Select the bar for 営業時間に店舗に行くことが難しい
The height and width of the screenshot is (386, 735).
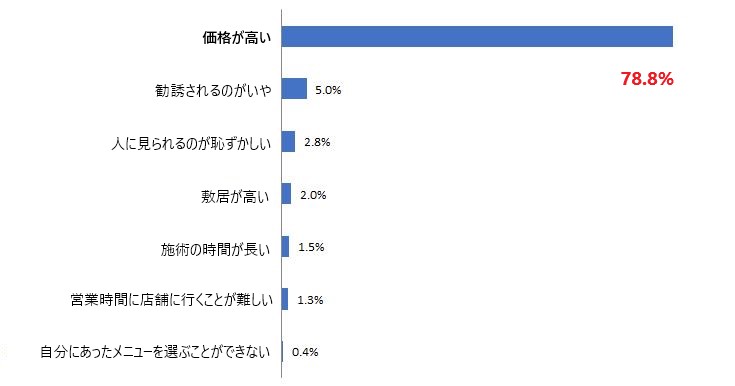click(285, 299)
